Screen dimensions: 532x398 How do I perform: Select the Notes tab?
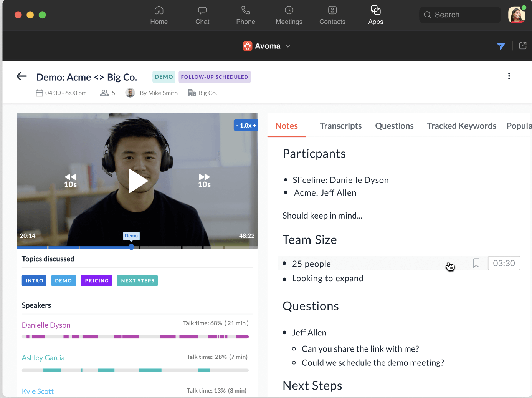coord(287,126)
